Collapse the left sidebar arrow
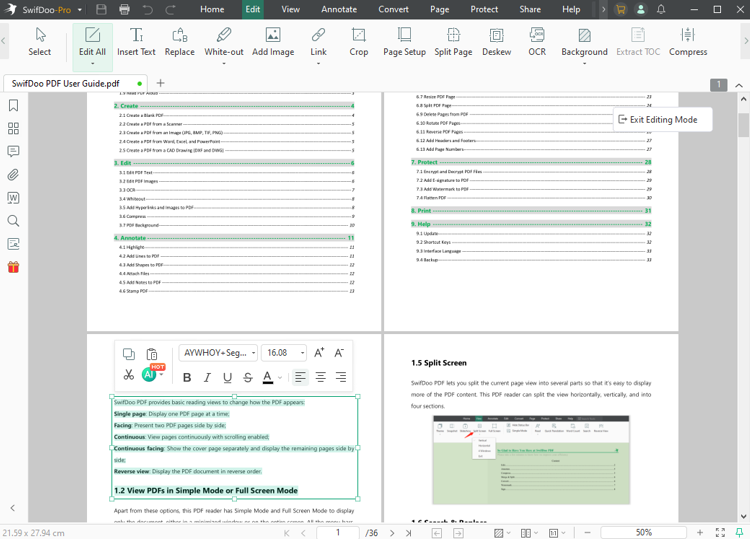Viewport: 750px width, 541px height. (x=13, y=508)
